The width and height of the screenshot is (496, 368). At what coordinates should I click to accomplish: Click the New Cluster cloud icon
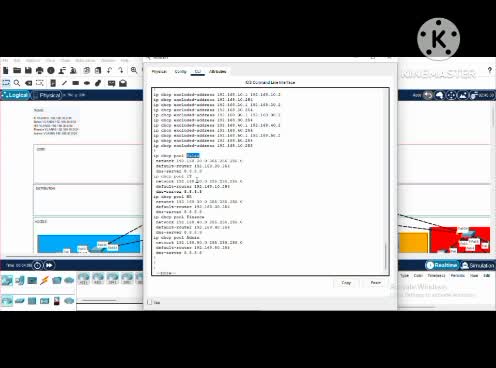(439, 95)
